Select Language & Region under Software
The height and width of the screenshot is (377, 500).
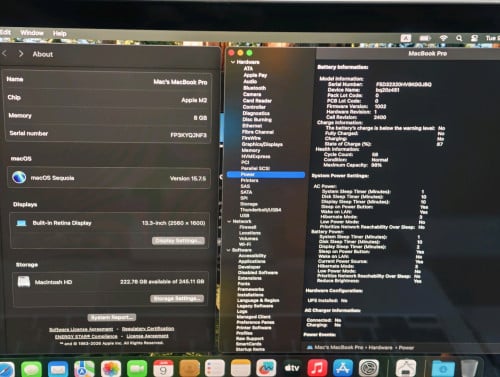(x=258, y=300)
